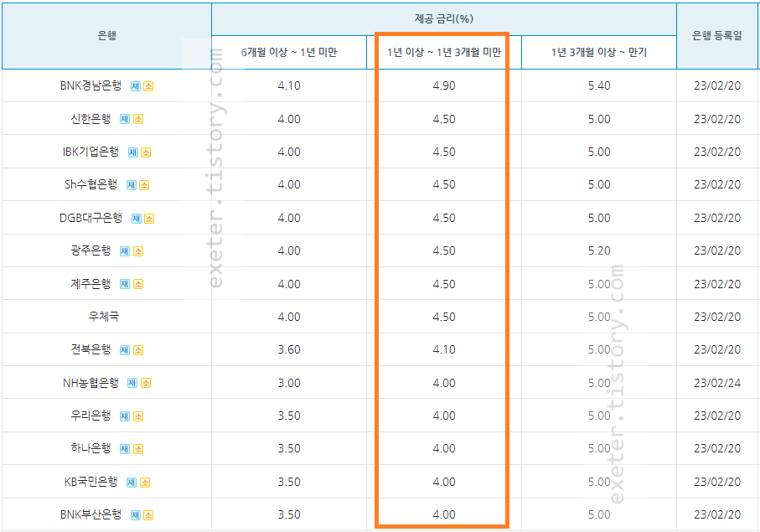Click the 6개월 이상 ~ 1년 미만 header

coord(289,52)
